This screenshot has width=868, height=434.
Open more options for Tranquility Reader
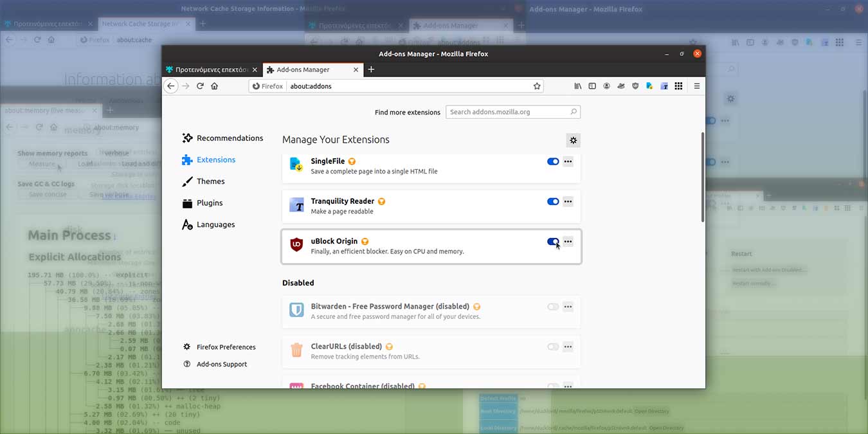(x=568, y=201)
